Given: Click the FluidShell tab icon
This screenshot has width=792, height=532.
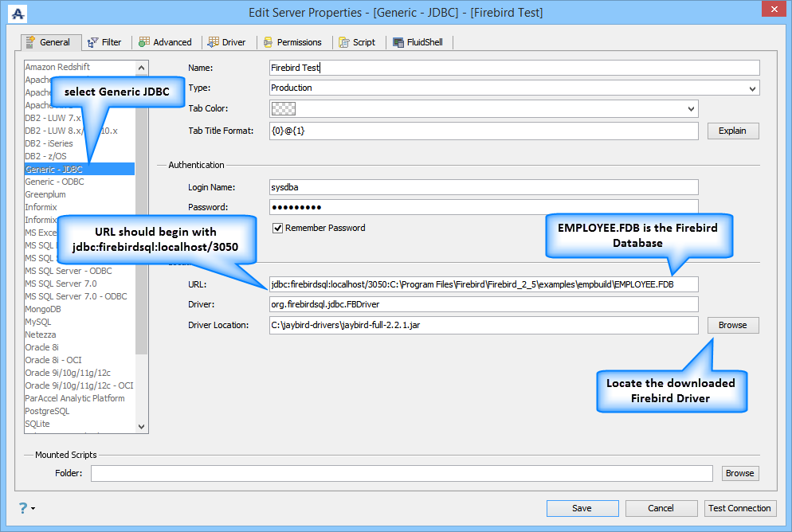Looking at the screenshot, I should (398, 42).
